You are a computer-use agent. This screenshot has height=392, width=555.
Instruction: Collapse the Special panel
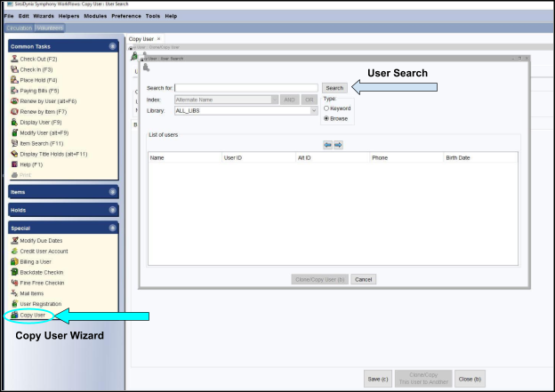pos(113,228)
